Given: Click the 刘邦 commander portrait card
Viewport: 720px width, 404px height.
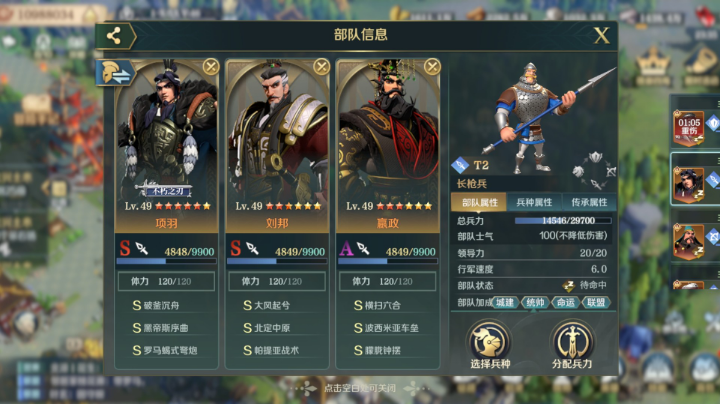Looking at the screenshot, I should pos(277,146).
